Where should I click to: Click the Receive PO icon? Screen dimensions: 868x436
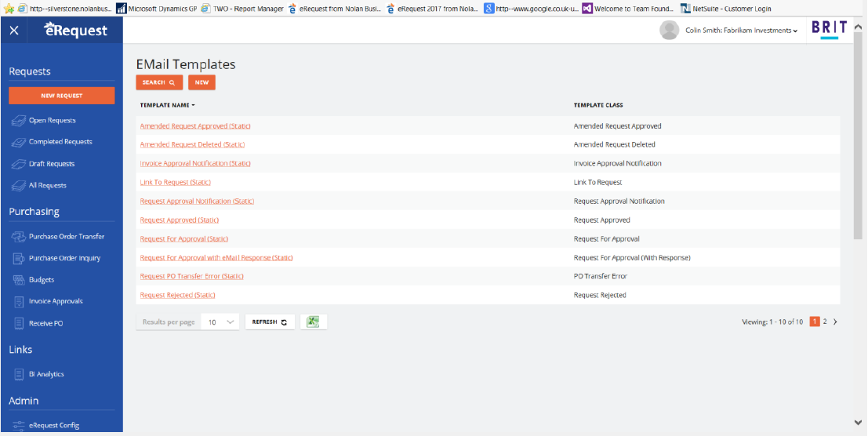[20, 323]
